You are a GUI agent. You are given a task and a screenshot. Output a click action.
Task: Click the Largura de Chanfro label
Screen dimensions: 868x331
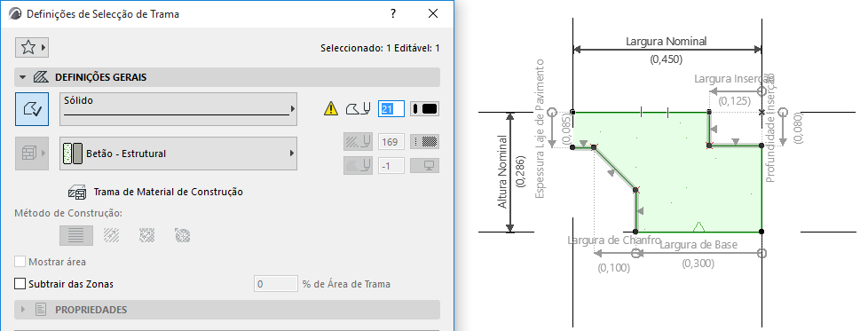(614, 240)
